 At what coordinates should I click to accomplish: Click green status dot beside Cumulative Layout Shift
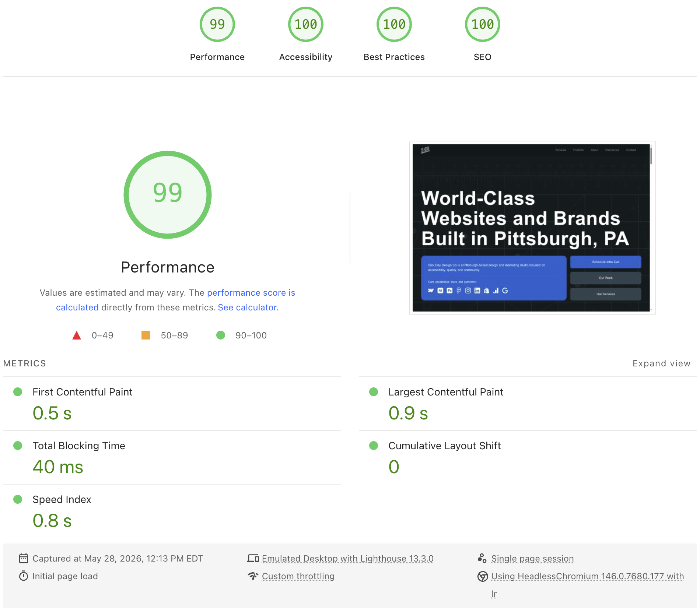(374, 446)
